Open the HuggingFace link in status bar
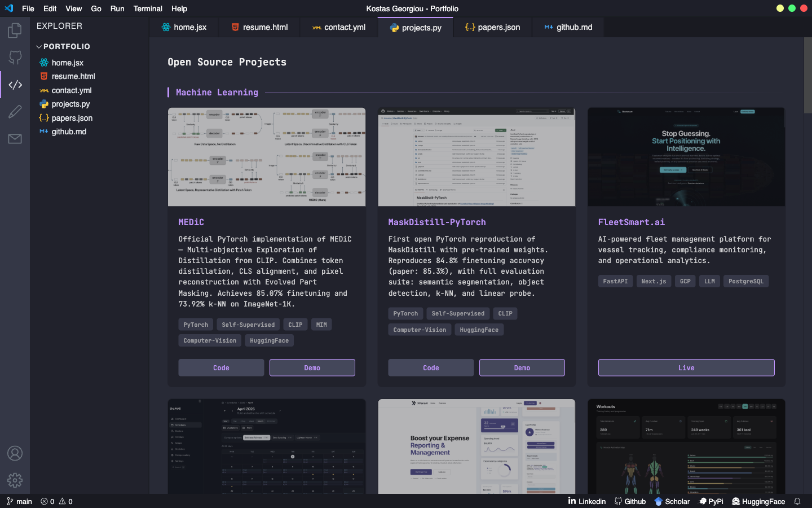 tap(758, 501)
